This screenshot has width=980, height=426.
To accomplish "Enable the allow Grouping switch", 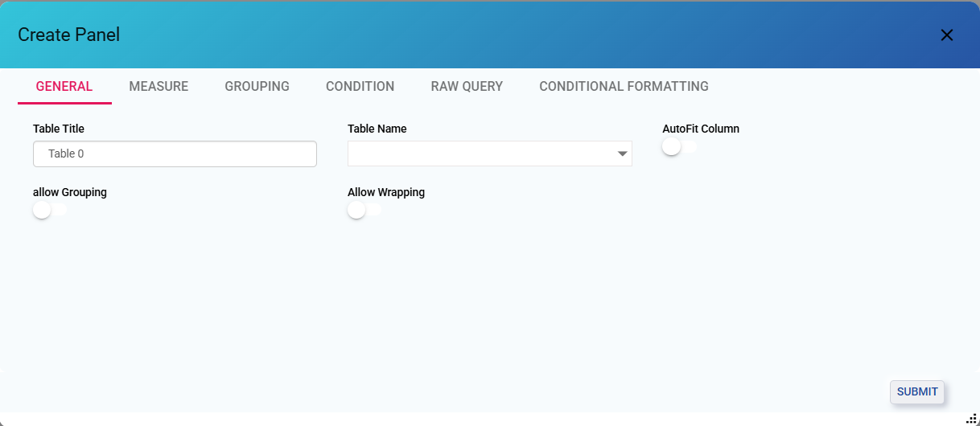I will tap(50, 210).
